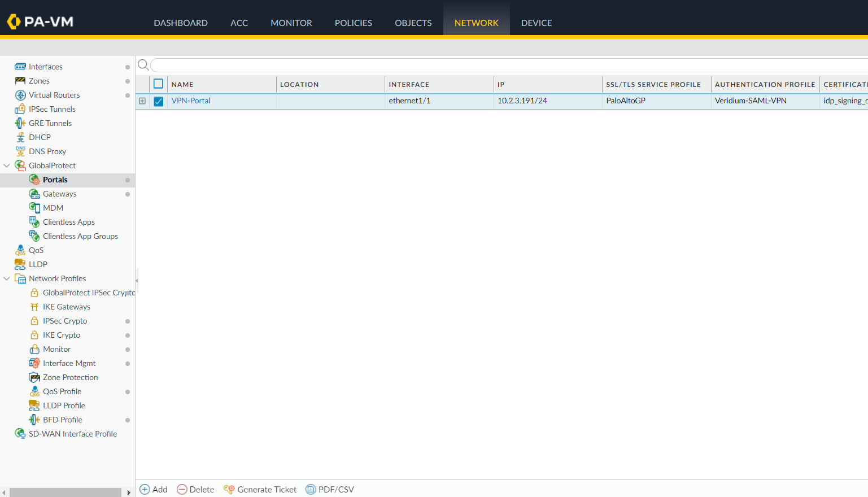
Task: Click the IPSec Tunnels lock icon
Action: pos(20,109)
